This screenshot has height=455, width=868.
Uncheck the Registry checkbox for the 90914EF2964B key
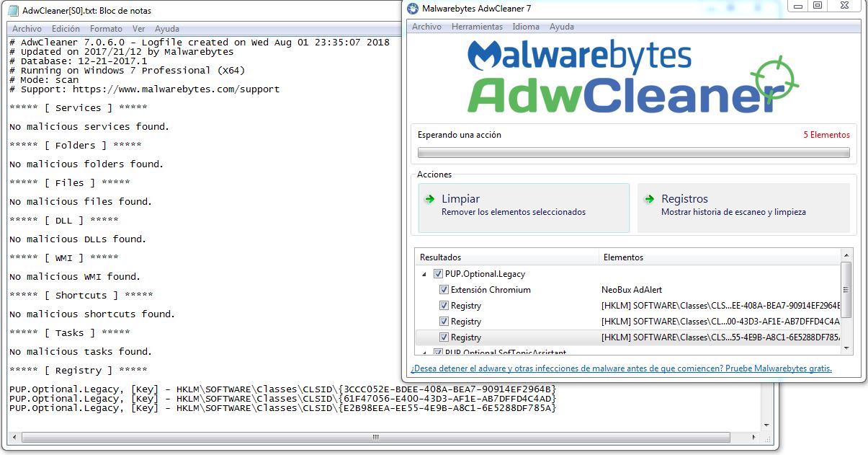tap(444, 306)
